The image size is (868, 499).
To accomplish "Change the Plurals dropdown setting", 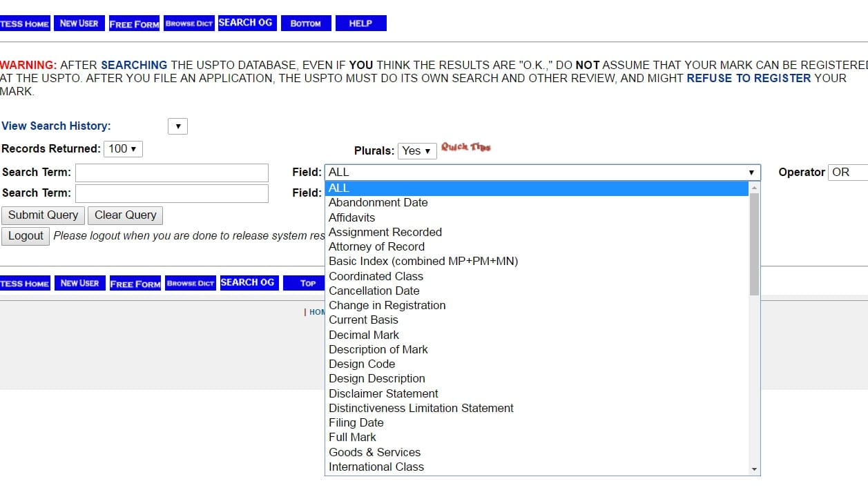I will 417,150.
